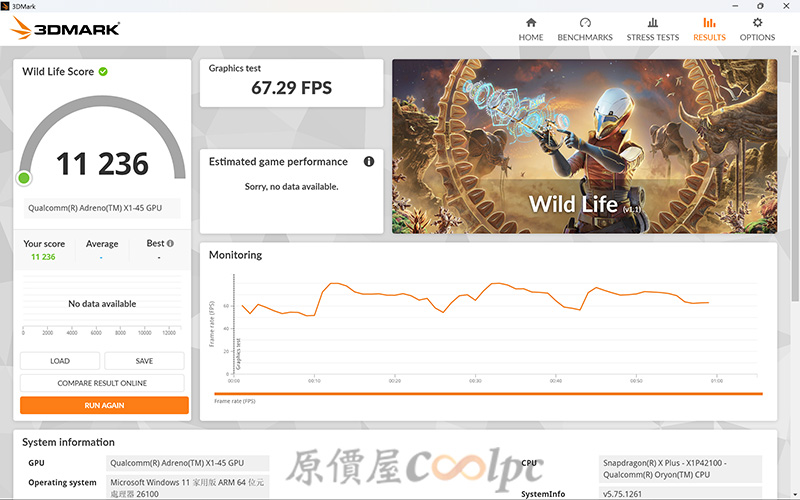Click the Wild Life benchmark thumbnail
The image size is (800, 500).
point(585,146)
